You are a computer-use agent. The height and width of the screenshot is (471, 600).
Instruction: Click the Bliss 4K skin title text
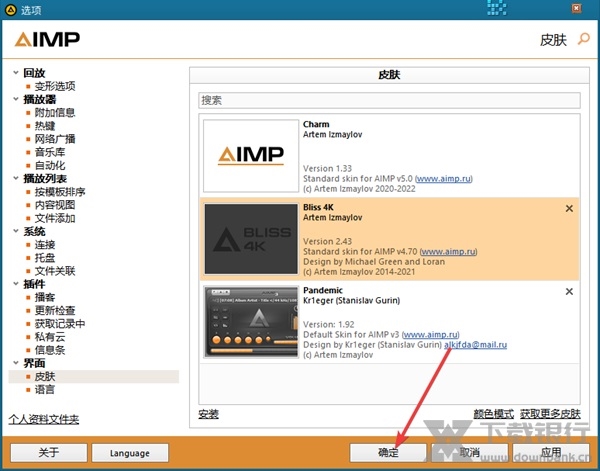(x=318, y=207)
